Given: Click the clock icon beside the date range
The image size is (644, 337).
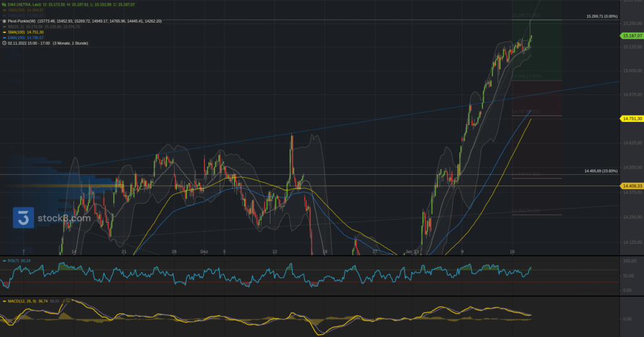Looking at the screenshot, I should click(x=4, y=43).
